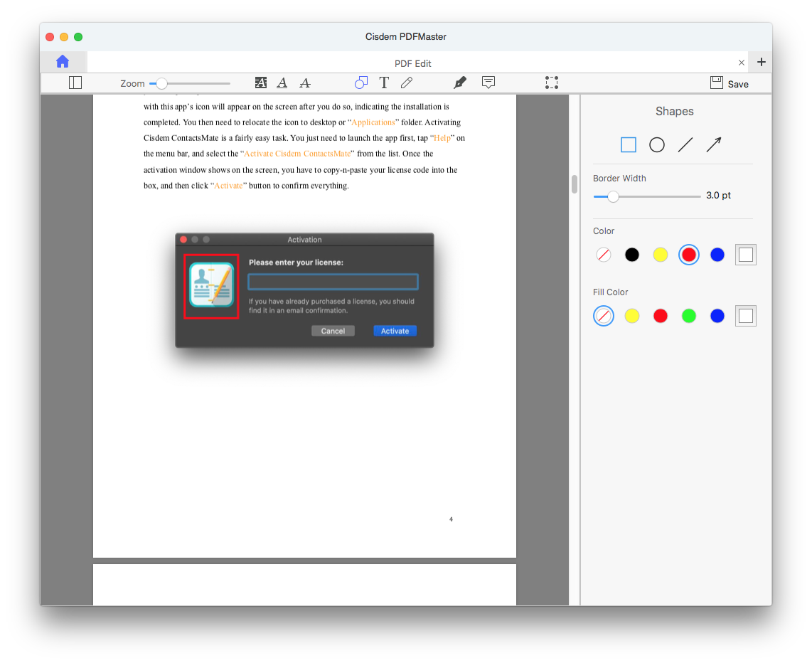Click the Save disk icon
The height and width of the screenshot is (663, 812).
click(716, 83)
